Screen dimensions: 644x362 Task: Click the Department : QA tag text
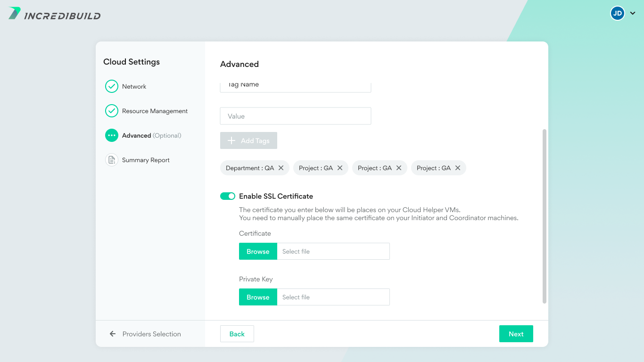[x=250, y=168]
